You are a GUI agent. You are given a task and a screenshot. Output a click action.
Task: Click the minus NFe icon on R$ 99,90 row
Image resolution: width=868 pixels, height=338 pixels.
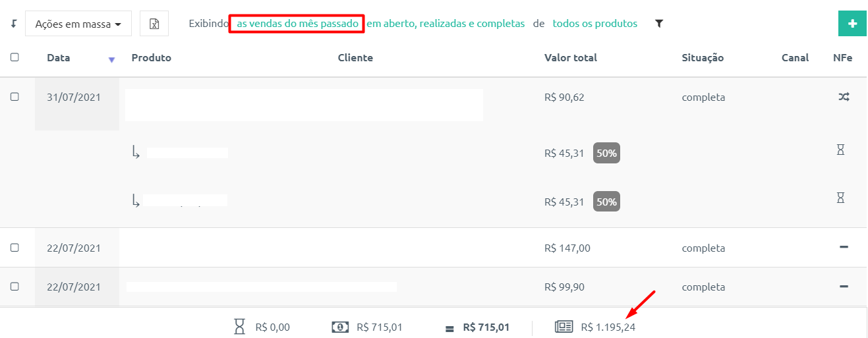coord(844,287)
